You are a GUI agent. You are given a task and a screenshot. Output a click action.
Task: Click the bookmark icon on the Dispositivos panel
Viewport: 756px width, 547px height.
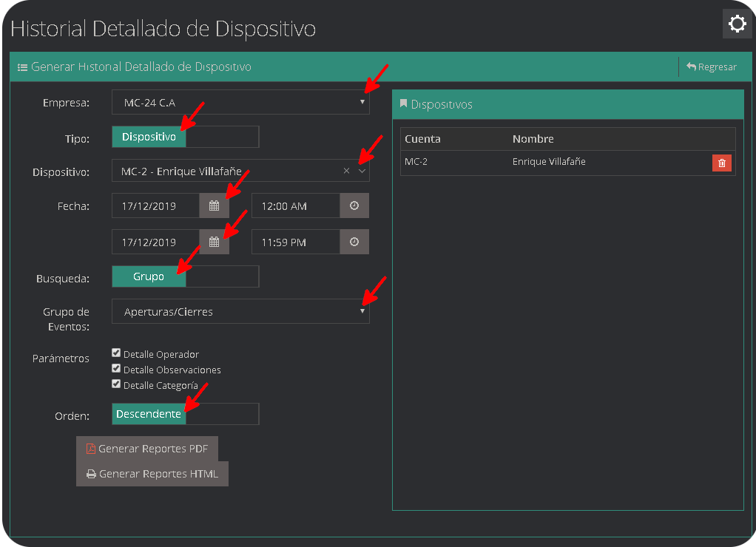[403, 103]
